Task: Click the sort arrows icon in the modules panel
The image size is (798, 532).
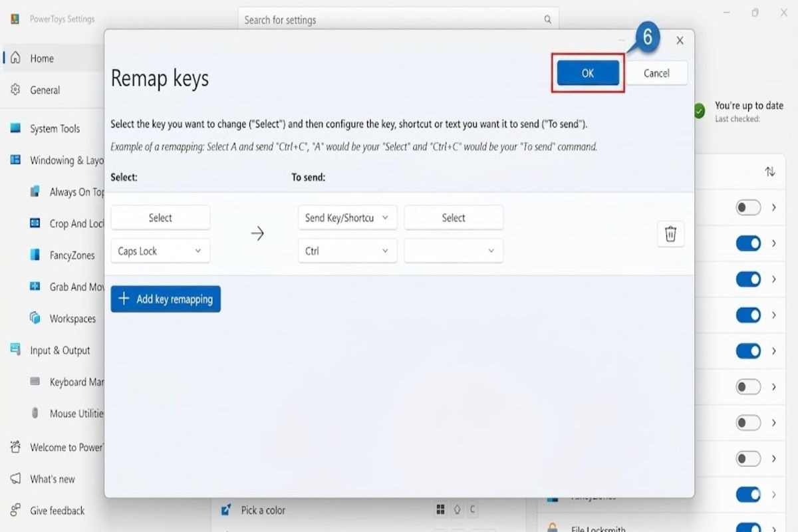Action: [770, 172]
